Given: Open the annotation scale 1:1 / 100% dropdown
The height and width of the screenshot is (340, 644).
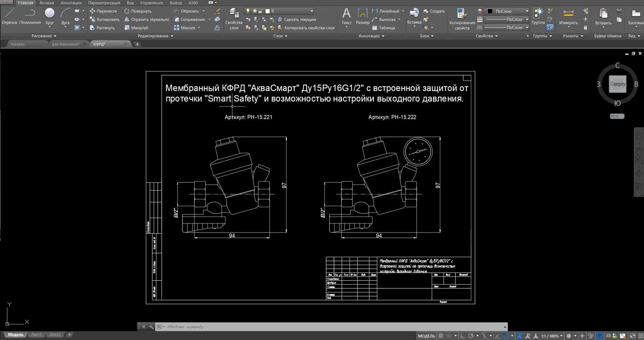Looking at the screenshot, I should [552, 336].
